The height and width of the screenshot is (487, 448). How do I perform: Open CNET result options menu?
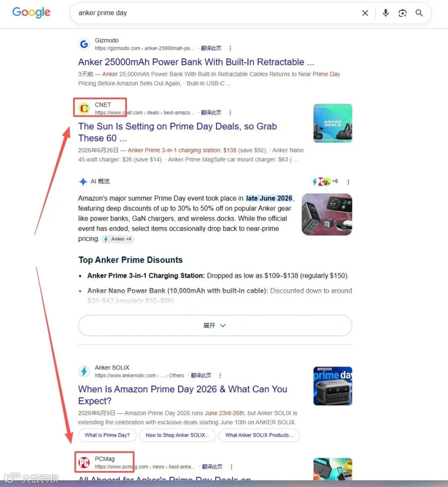point(230,113)
